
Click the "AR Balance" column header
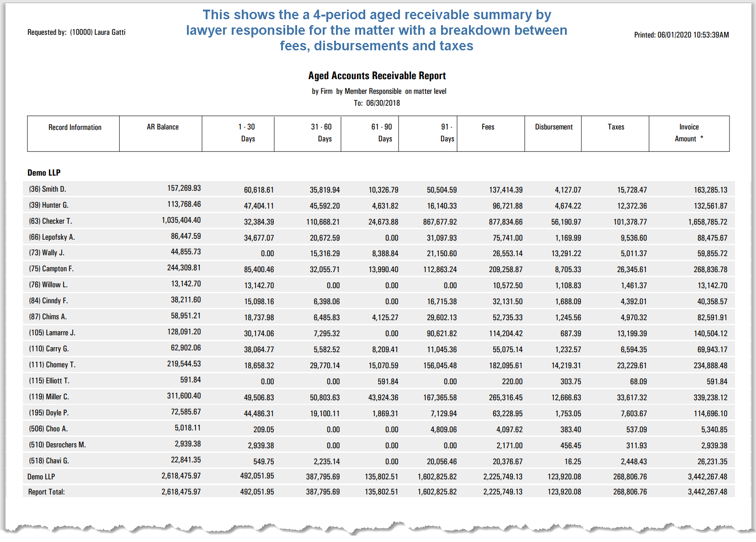click(x=163, y=127)
